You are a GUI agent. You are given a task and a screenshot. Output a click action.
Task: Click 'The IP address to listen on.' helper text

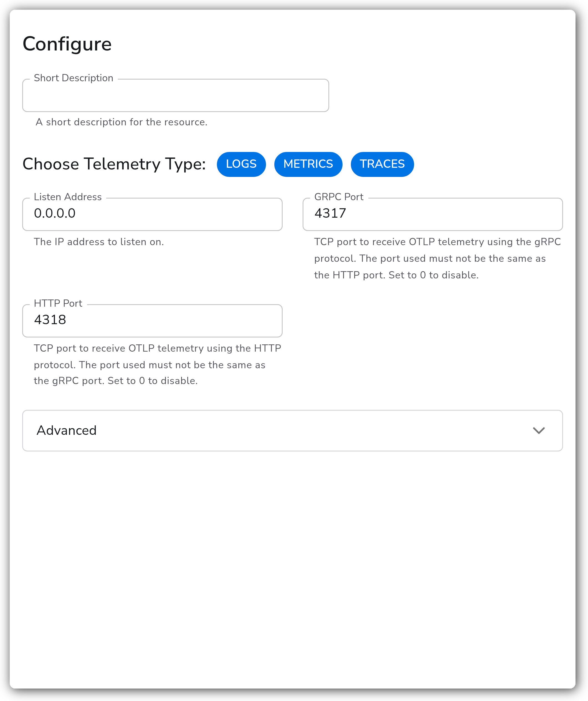pos(99,242)
